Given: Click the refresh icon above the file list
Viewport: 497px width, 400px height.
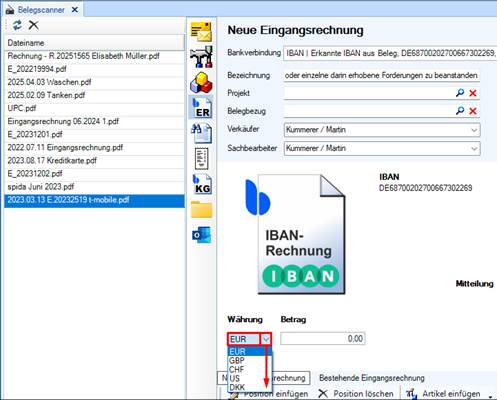Looking at the screenshot, I should [17, 25].
